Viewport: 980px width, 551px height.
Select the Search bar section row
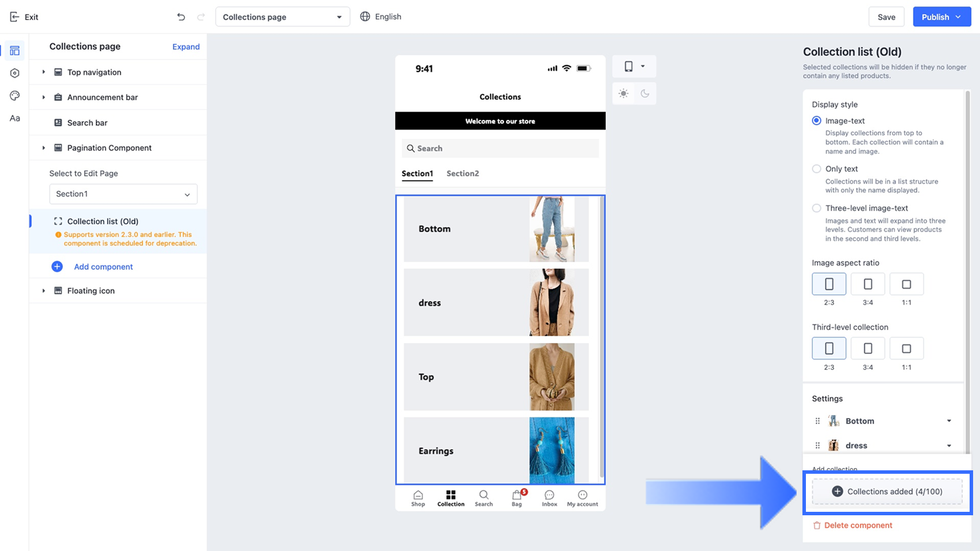tap(118, 123)
